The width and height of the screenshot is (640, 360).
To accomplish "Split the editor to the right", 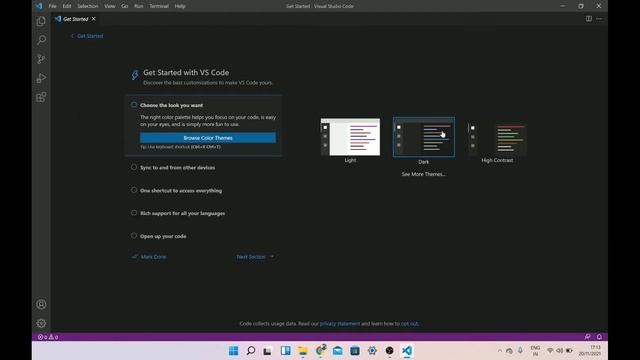I will click(x=589, y=19).
